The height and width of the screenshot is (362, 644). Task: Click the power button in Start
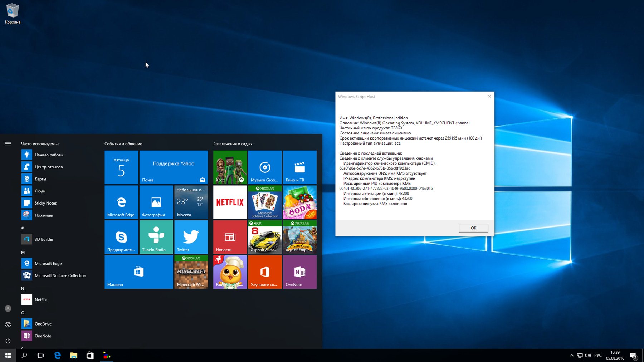click(x=8, y=341)
